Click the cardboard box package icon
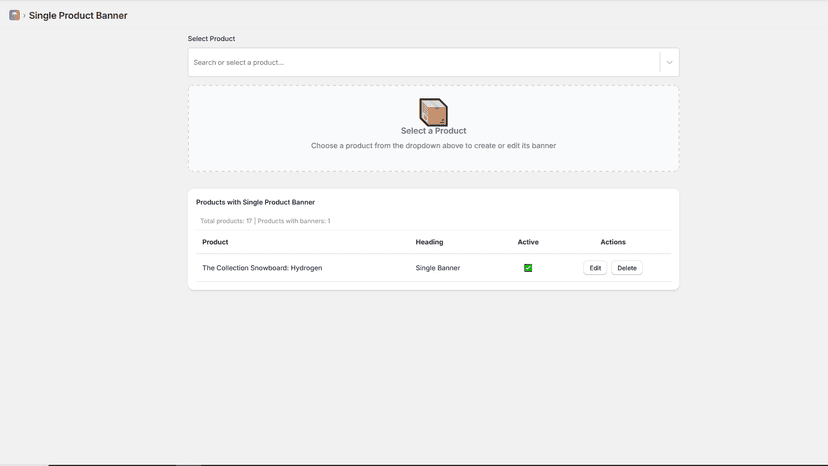This screenshot has height=466, width=828. tap(433, 111)
